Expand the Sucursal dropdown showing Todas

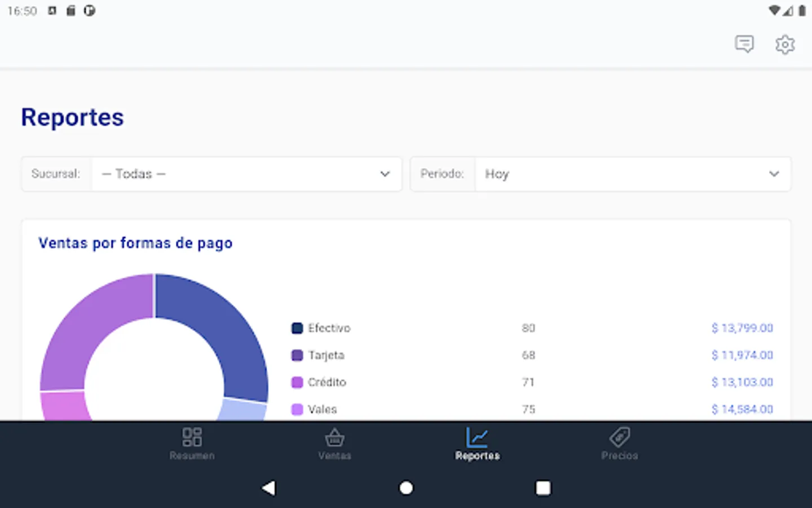tap(246, 174)
